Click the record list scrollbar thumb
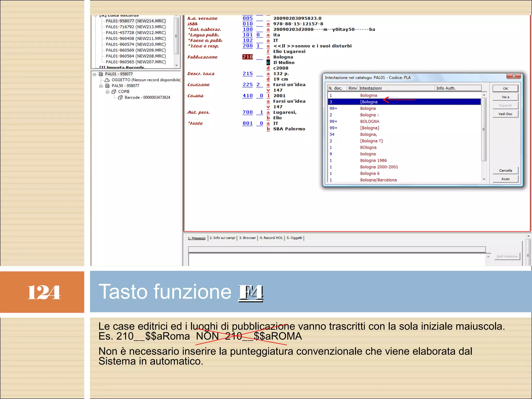 [176, 36]
